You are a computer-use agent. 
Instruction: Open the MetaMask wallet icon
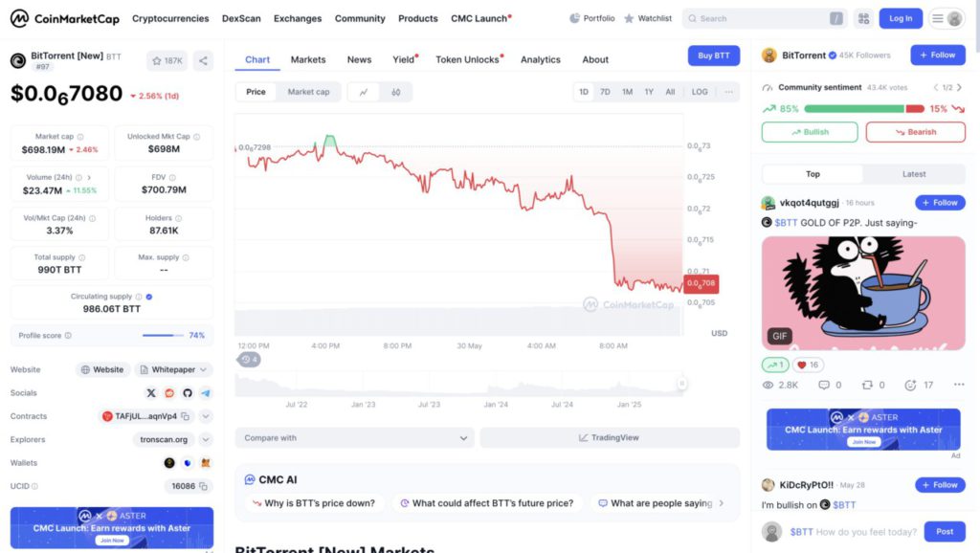click(206, 463)
